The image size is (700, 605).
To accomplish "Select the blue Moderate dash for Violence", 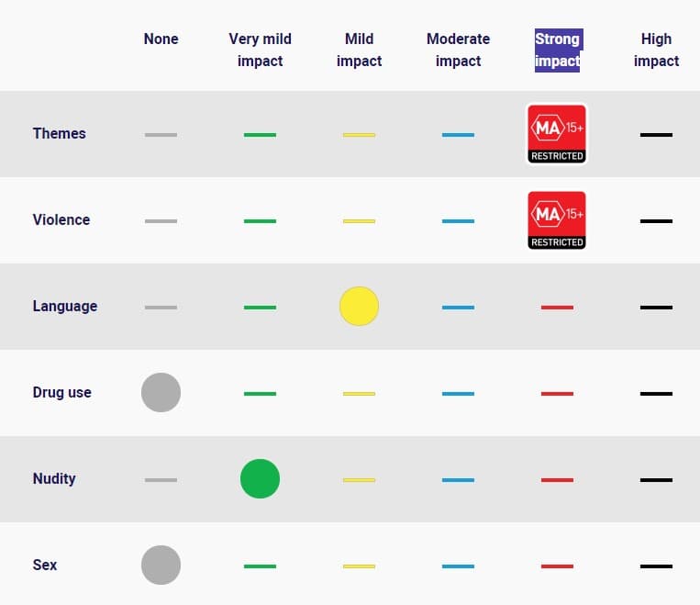I will pyautogui.click(x=458, y=221).
